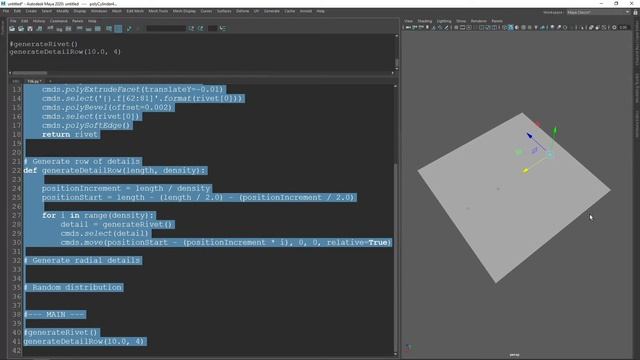This screenshot has width=640, height=360.
Task: Click the Save Script to Shelf icon
Action: (39, 29)
